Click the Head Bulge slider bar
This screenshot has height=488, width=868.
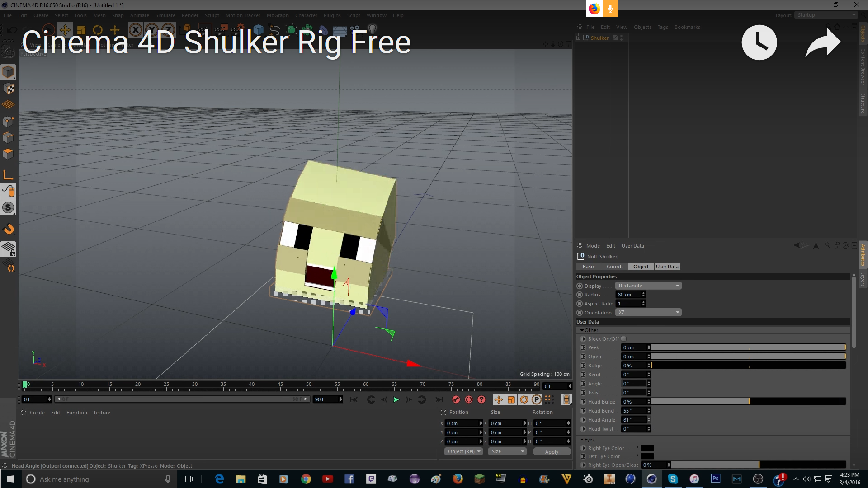[x=749, y=401]
